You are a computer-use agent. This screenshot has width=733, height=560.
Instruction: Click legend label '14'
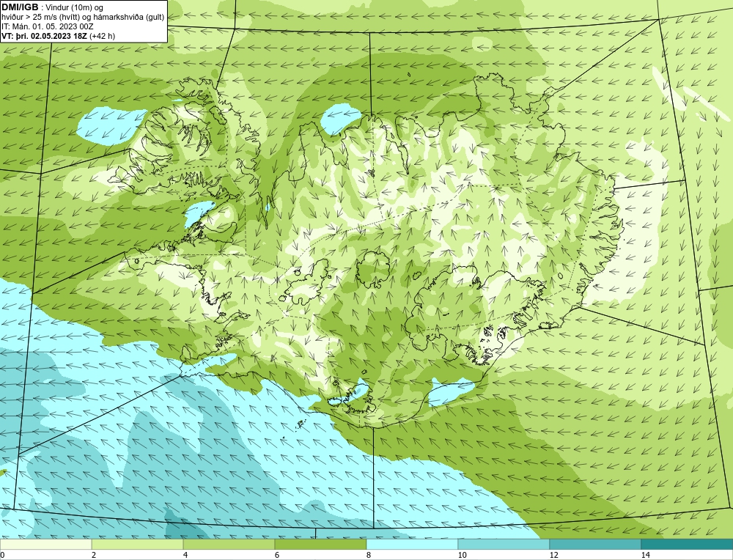(646, 555)
